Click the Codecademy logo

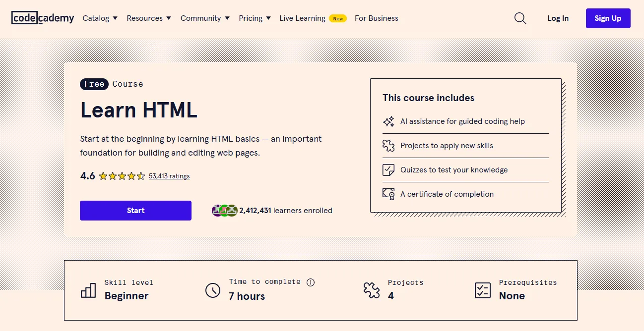point(43,18)
